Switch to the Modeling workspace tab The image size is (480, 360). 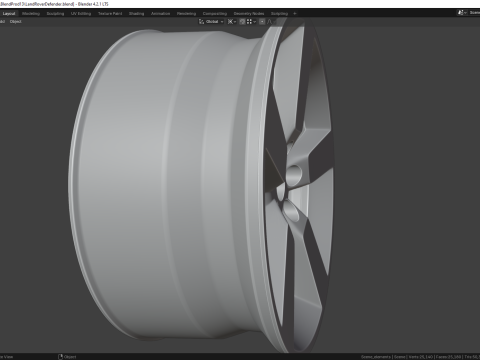[x=31, y=14]
